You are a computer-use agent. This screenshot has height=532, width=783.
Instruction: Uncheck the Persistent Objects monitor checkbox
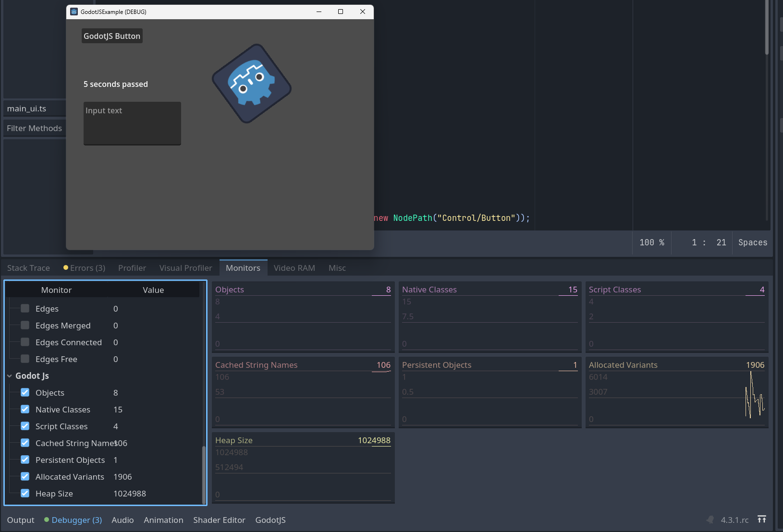pyautogui.click(x=25, y=460)
